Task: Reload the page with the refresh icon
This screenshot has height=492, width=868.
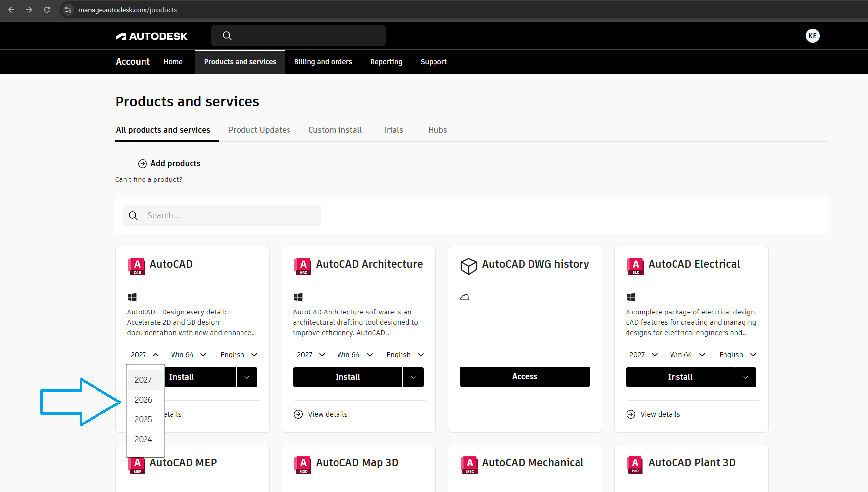Action: point(47,10)
